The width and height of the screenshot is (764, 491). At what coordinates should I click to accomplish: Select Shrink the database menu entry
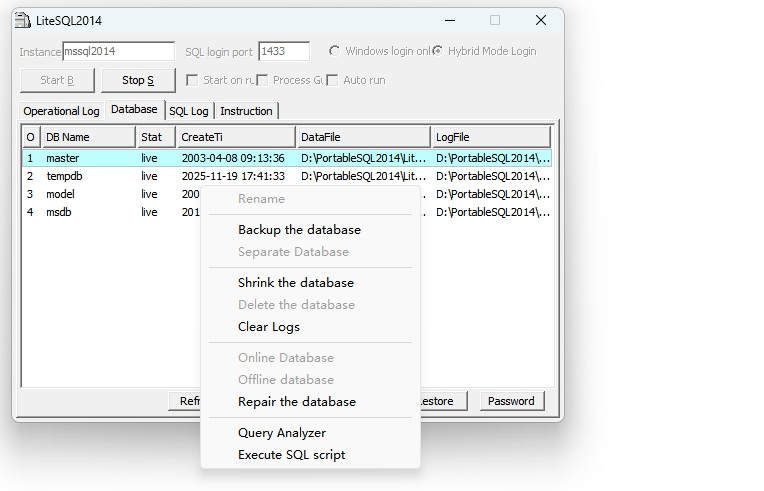(295, 283)
